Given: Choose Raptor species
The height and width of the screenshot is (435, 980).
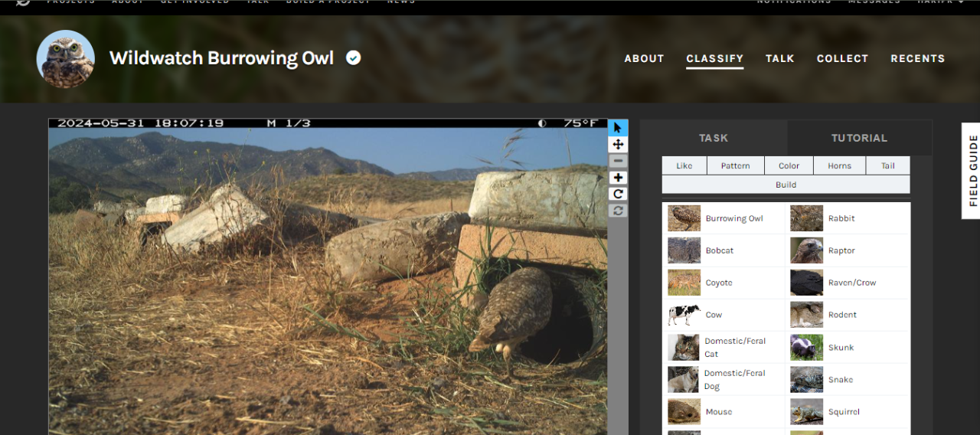Looking at the screenshot, I should click(x=848, y=250).
